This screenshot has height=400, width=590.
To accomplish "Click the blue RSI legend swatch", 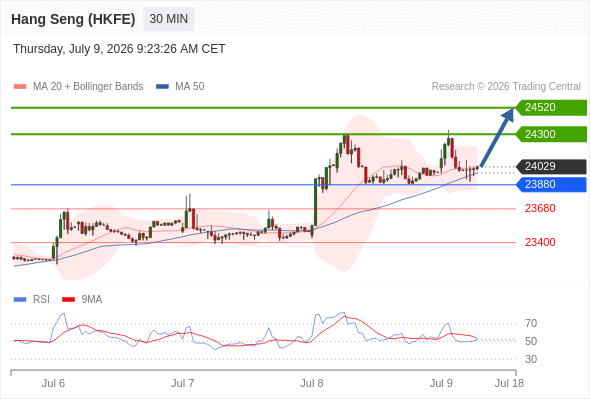I will [x=20, y=300].
